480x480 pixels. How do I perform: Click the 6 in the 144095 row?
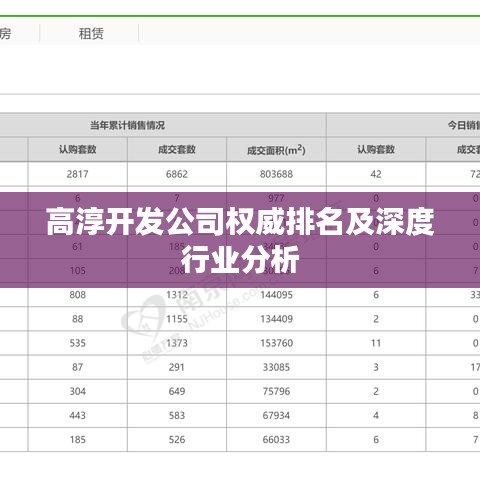pos(376,295)
